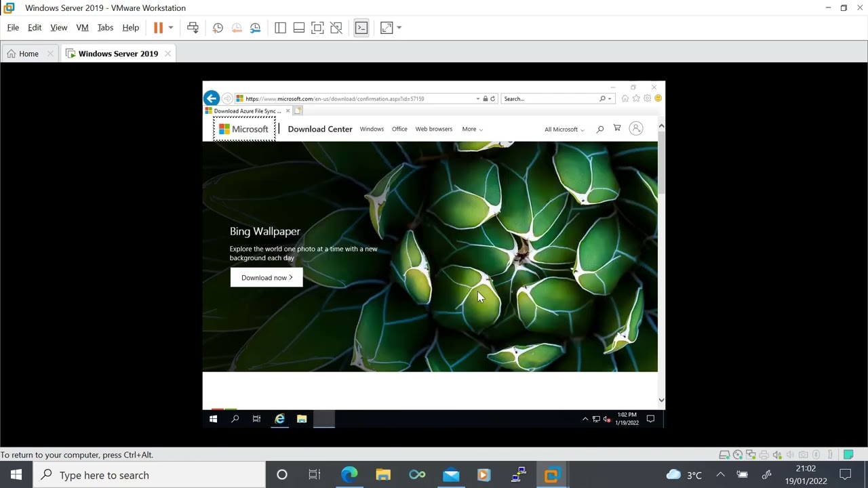Image resolution: width=868 pixels, height=488 pixels.
Task: Open the VMware snapshot manager
Action: point(256,28)
